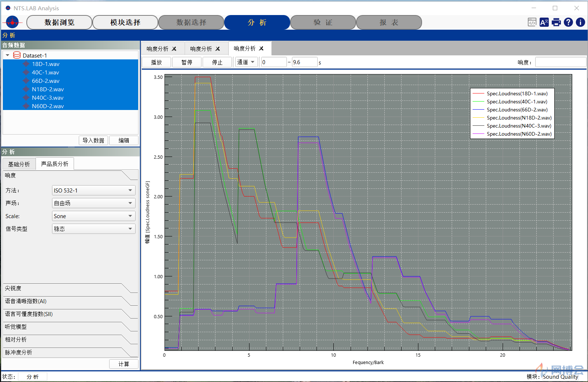Collapse the 响度 section header
Screen dimensions: 588x382
70,175
